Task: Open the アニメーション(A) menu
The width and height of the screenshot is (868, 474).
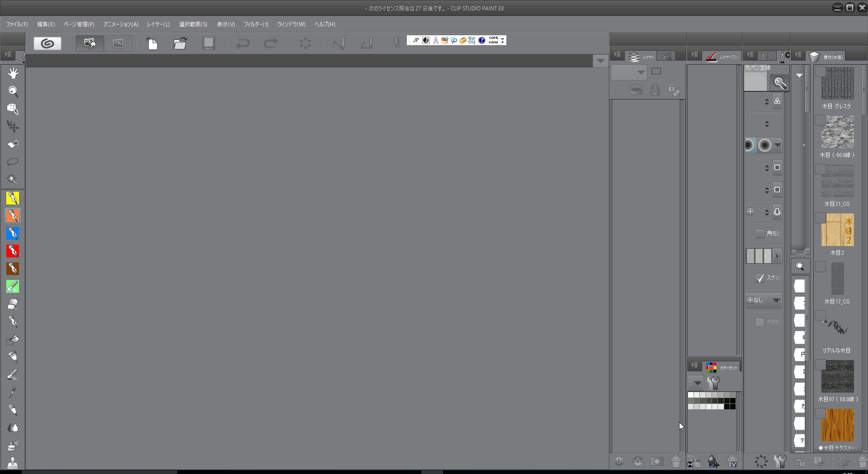Action: pos(121,24)
